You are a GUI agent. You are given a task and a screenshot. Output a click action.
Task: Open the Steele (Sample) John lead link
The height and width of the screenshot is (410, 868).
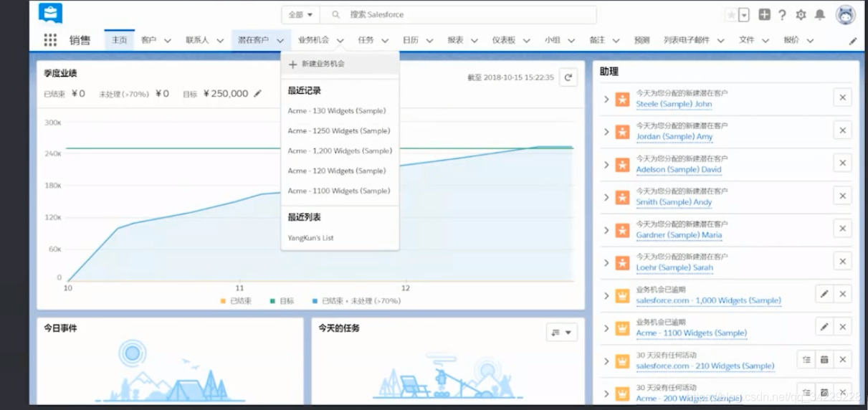[x=674, y=104]
